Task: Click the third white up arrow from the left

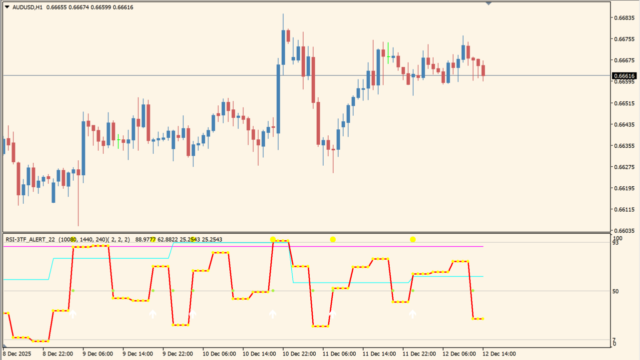Action: [x=193, y=313]
